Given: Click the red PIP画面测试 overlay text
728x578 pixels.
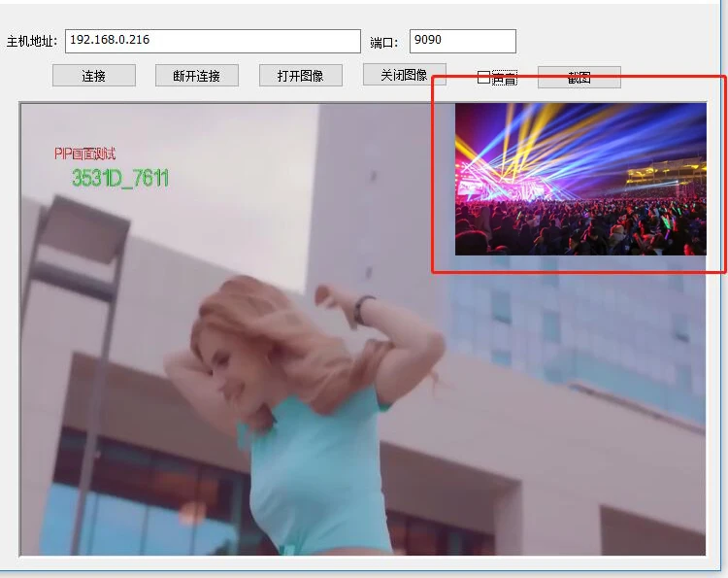Looking at the screenshot, I should coord(85,153).
